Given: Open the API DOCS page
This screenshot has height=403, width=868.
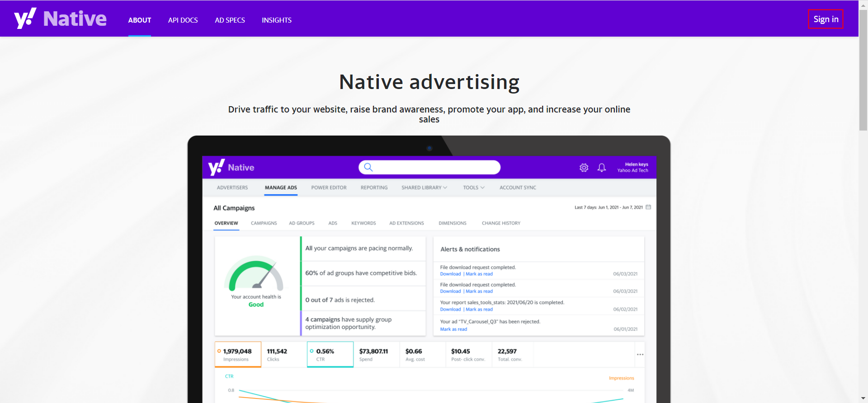Looking at the screenshot, I should (x=183, y=20).
